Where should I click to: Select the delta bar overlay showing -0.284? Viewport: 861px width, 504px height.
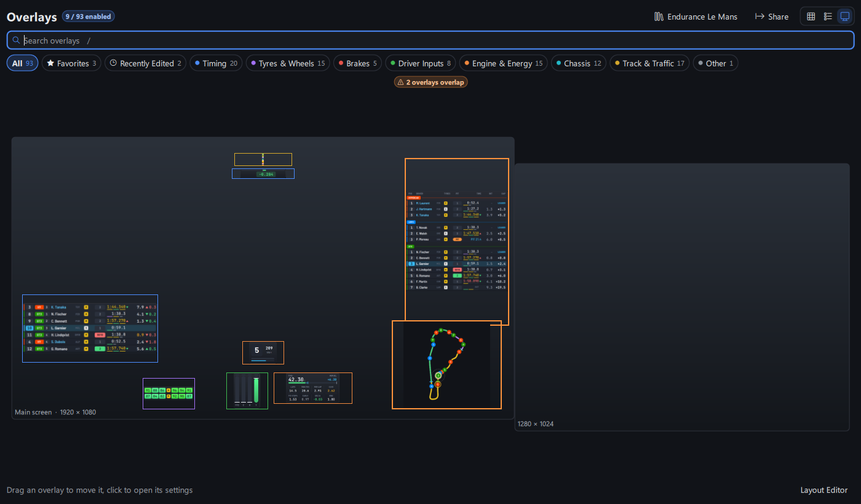[263, 174]
